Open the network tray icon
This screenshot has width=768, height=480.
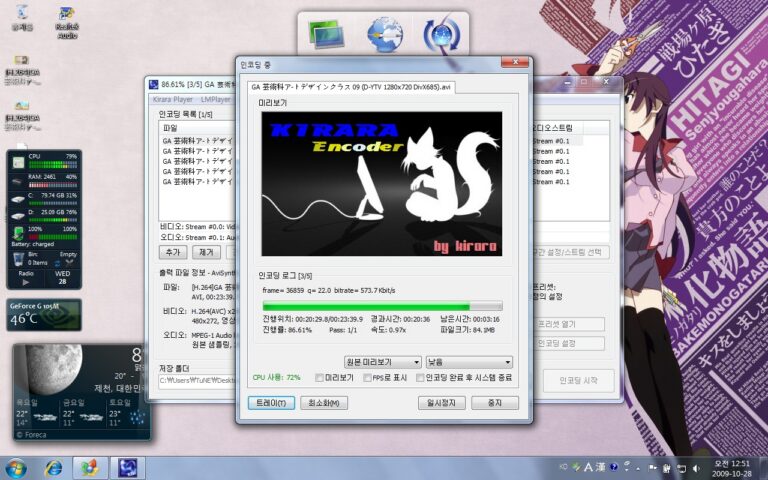681,468
